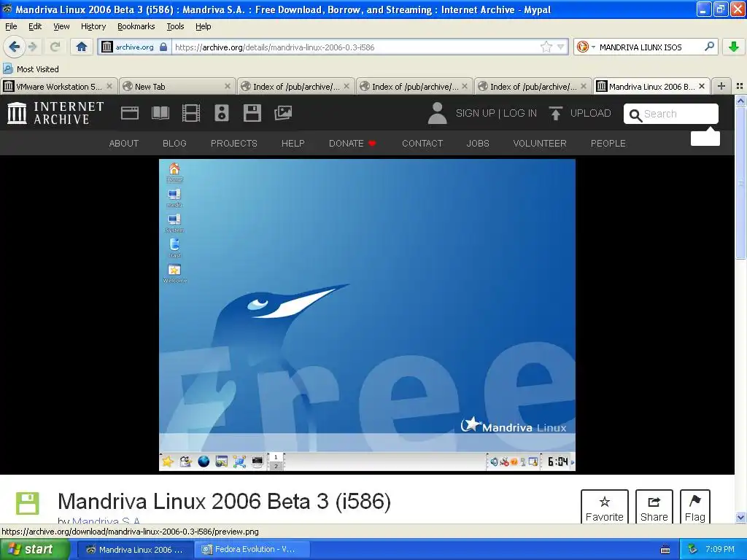Switch to Fedora Evolution taskbar window

(252, 549)
